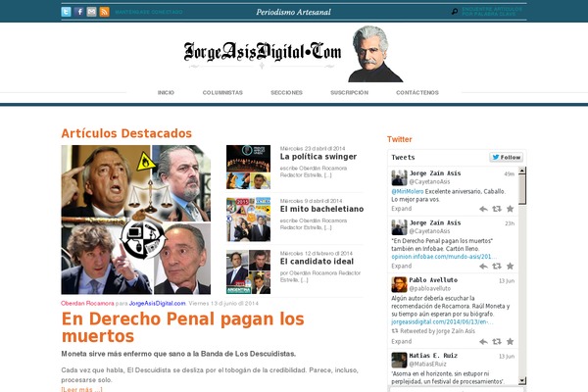Open the SUSCRIPCIÓN menu item
This screenshot has height=392, width=588.
350,93
